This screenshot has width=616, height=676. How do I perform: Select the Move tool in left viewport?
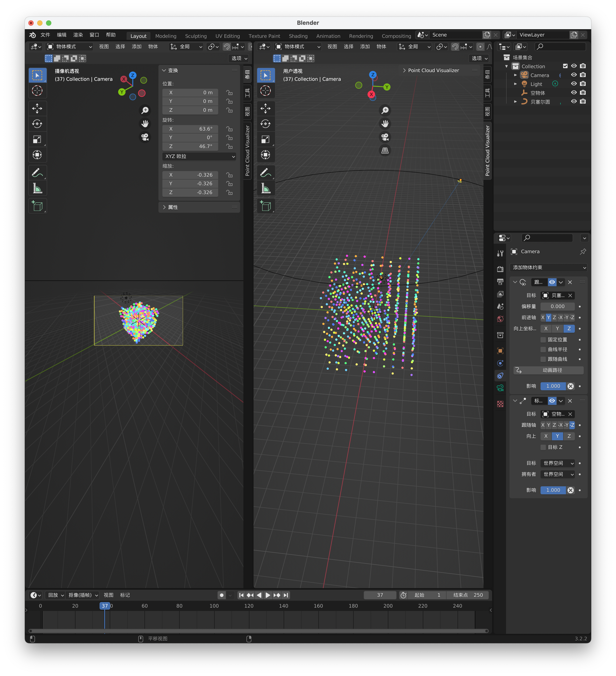click(37, 108)
